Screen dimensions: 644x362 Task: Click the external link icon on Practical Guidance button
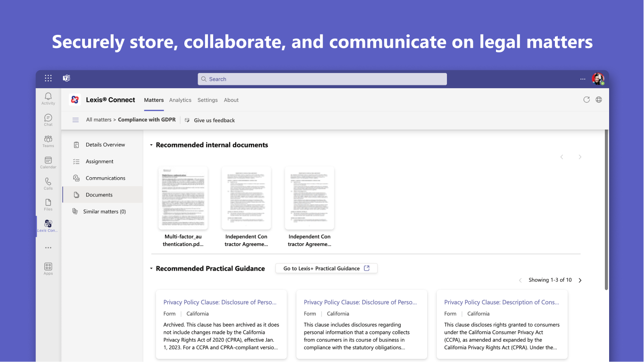[x=367, y=268]
